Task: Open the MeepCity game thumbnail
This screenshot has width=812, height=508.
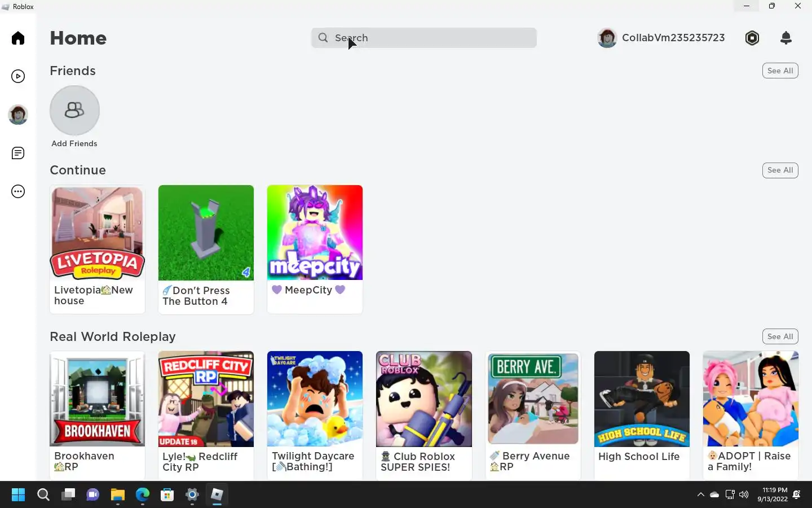Action: (x=315, y=233)
